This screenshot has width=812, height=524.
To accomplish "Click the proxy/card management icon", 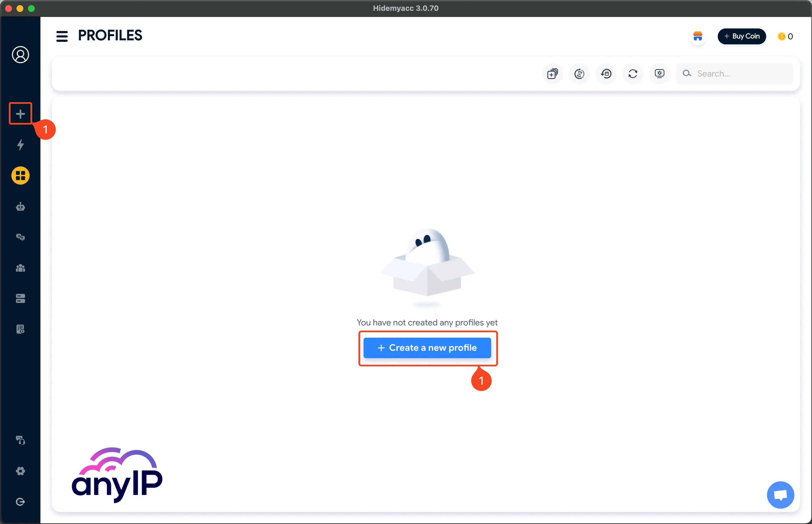I will coord(20,299).
